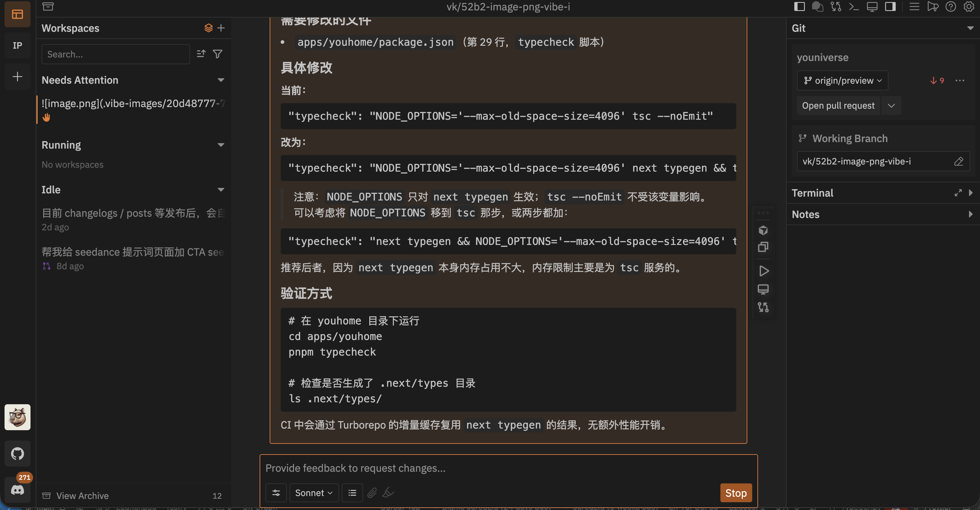980x510 pixels.
Task: Click the play icon in floating toolbar
Action: coord(763,271)
